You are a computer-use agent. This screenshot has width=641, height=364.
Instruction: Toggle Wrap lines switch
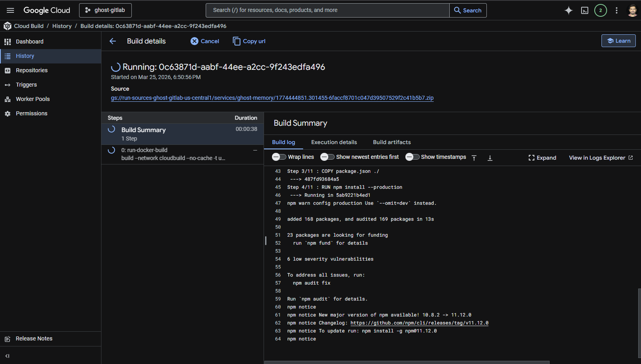279,157
